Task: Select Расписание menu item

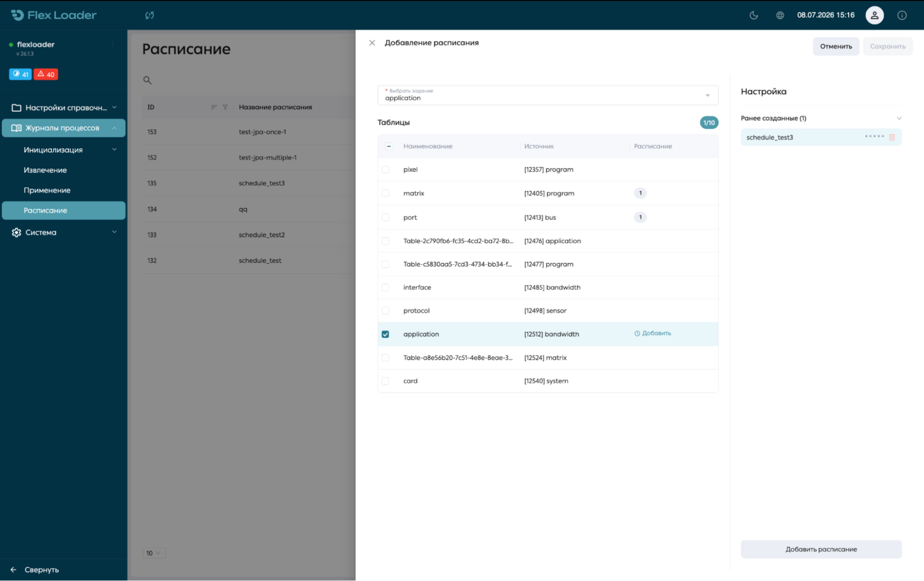Action: click(x=64, y=211)
